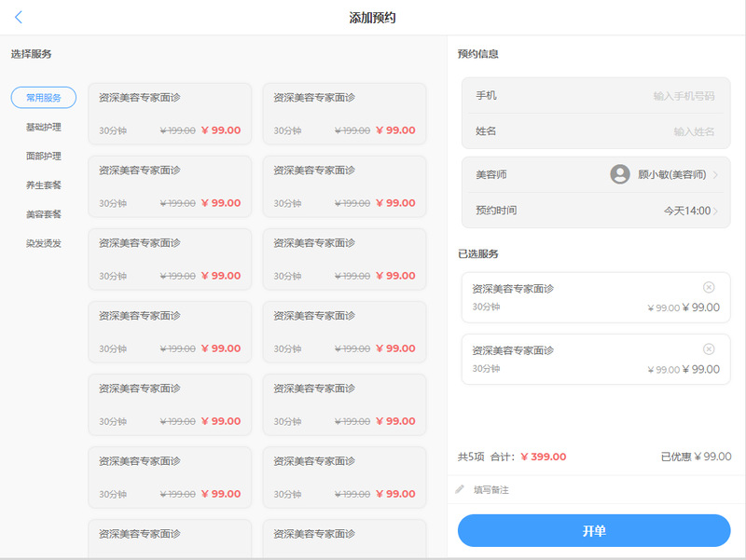The image size is (746, 560).
Task: Click the beautician avatar icon
Action: coord(620,174)
